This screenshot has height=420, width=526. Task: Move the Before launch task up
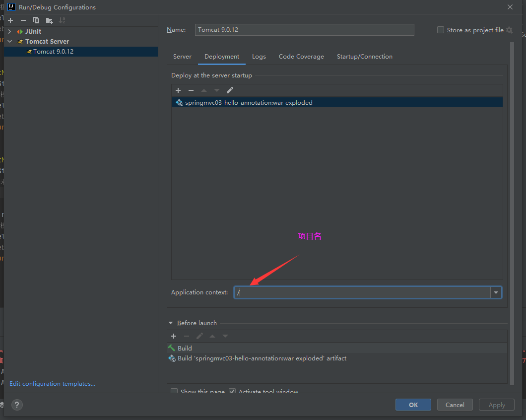pyautogui.click(x=212, y=336)
